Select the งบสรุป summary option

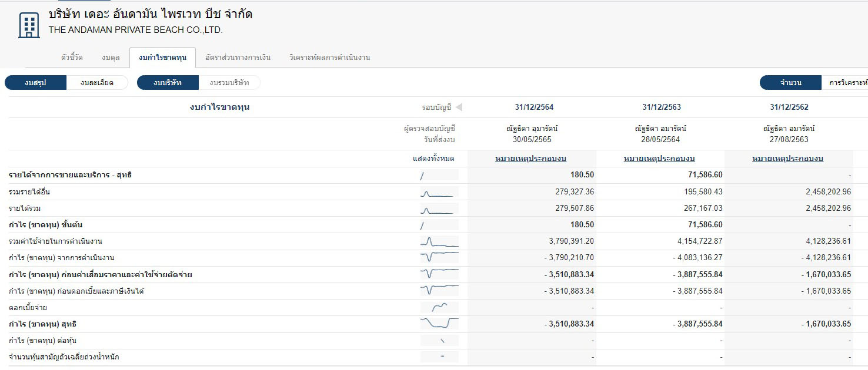pyautogui.click(x=35, y=83)
